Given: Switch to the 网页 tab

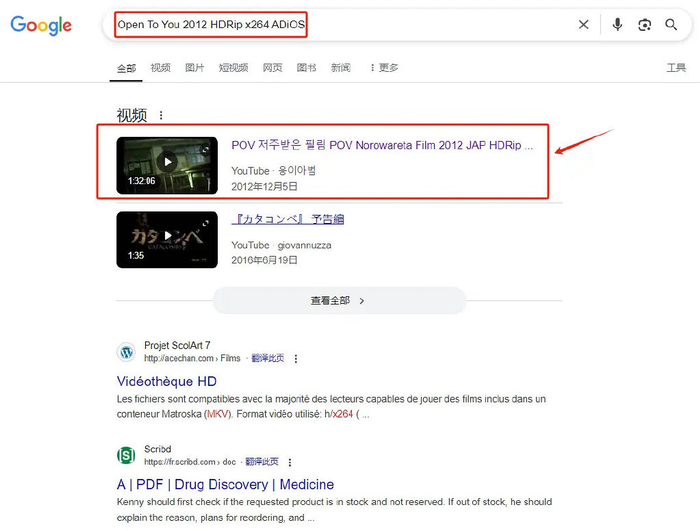Looking at the screenshot, I should (272, 67).
